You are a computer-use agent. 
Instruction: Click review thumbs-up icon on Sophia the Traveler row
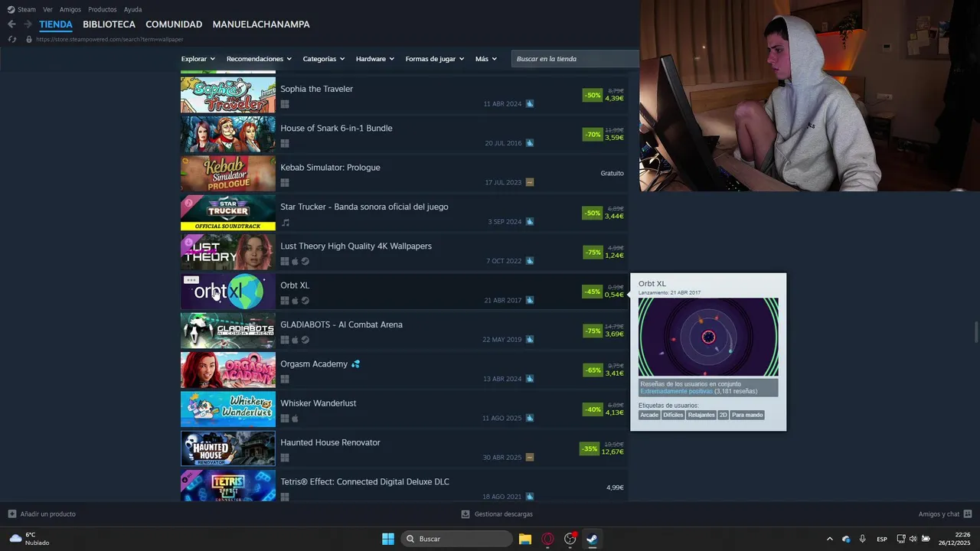(530, 104)
